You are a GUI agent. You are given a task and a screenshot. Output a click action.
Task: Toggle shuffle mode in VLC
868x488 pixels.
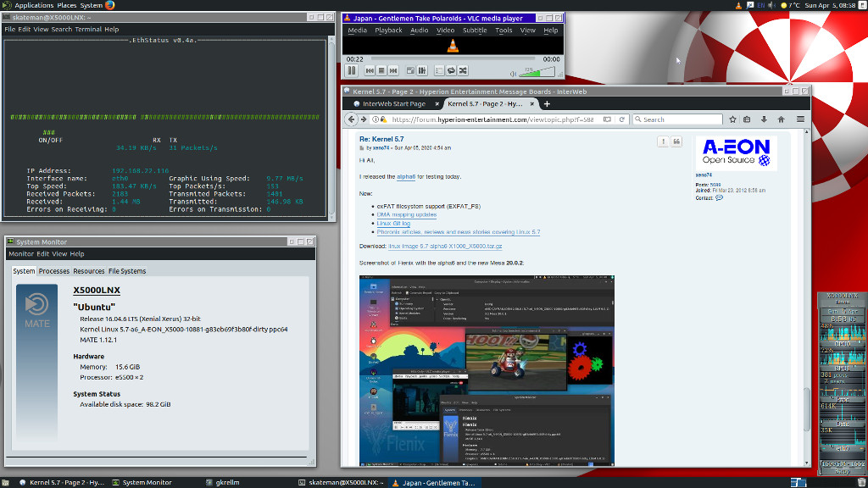(463, 71)
